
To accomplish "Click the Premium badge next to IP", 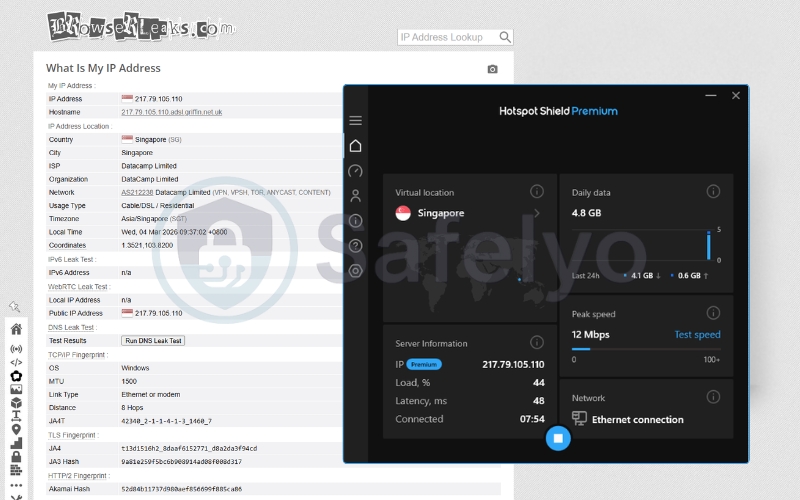I will (x=424, y=364).
